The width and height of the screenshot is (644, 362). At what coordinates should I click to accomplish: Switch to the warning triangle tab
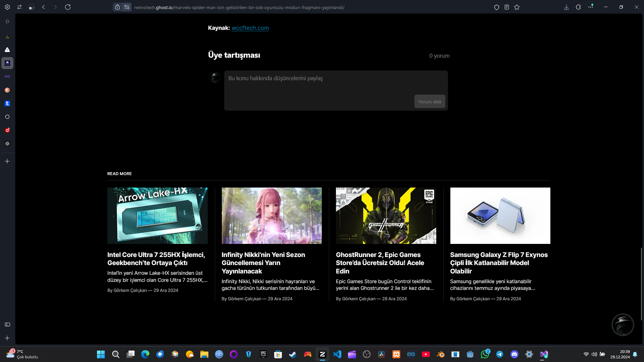click(7, 50)
